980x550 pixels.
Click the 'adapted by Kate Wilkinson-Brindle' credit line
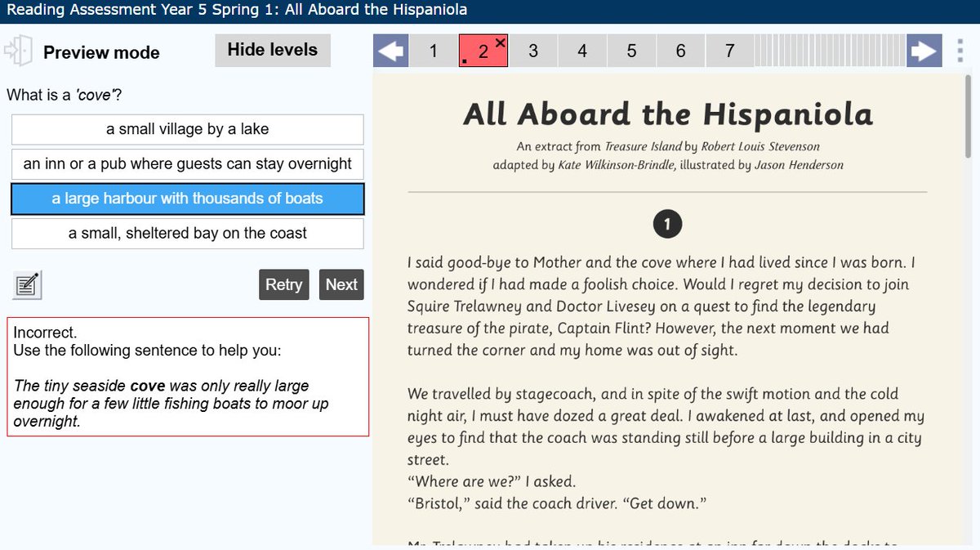point(667,165)
